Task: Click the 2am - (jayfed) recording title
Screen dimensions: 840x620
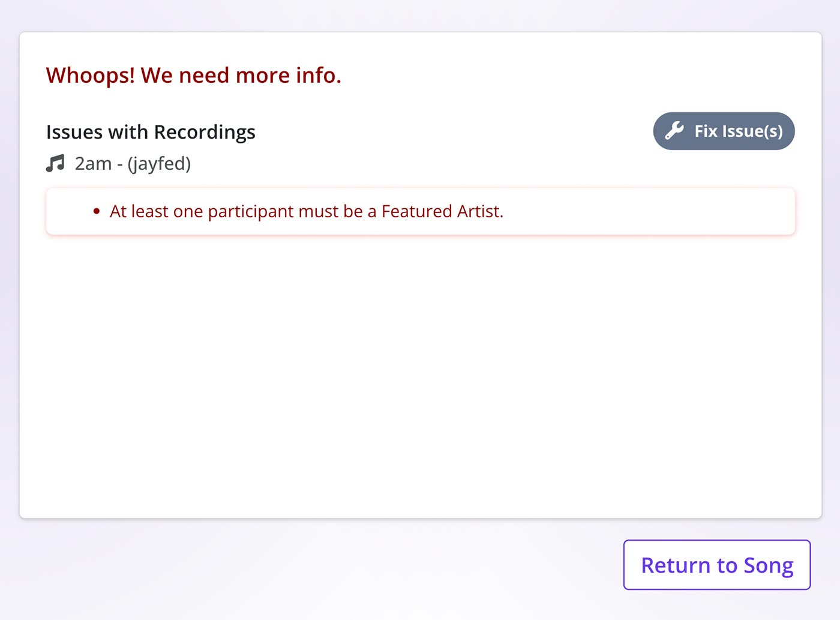Action: [133, 163]
